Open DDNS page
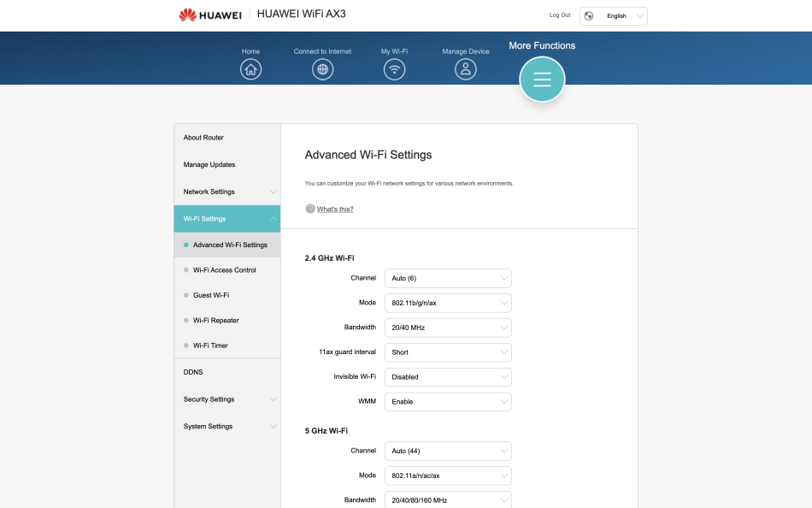Image resolution: width=812 pixels, height=508 pixels. [227, 372]
